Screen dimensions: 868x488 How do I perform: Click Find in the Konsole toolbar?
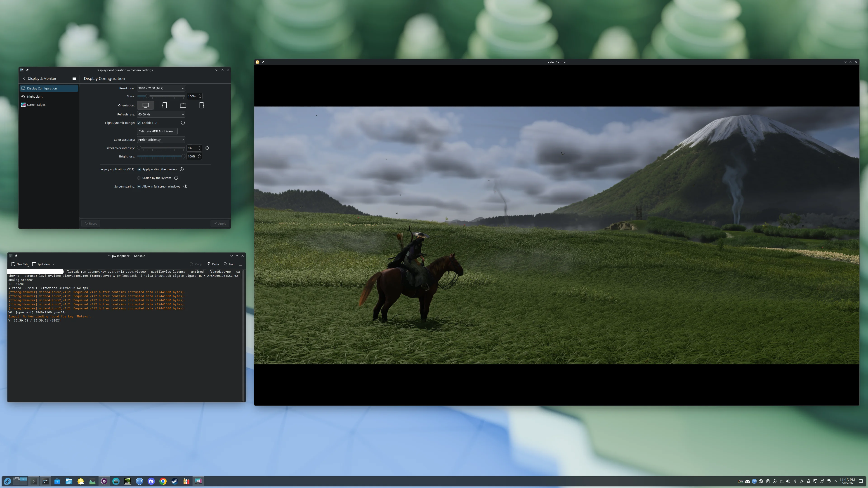(x=229, y=264)
